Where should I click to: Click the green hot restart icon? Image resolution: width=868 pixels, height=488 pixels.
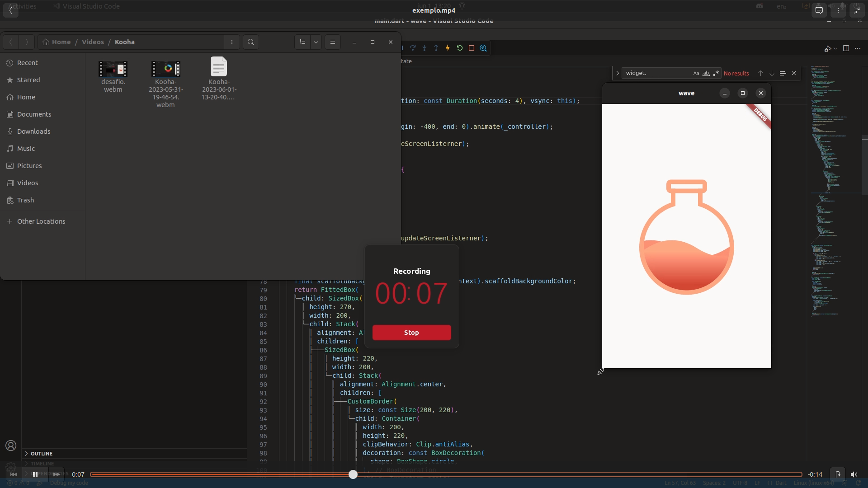click(460, 48)
